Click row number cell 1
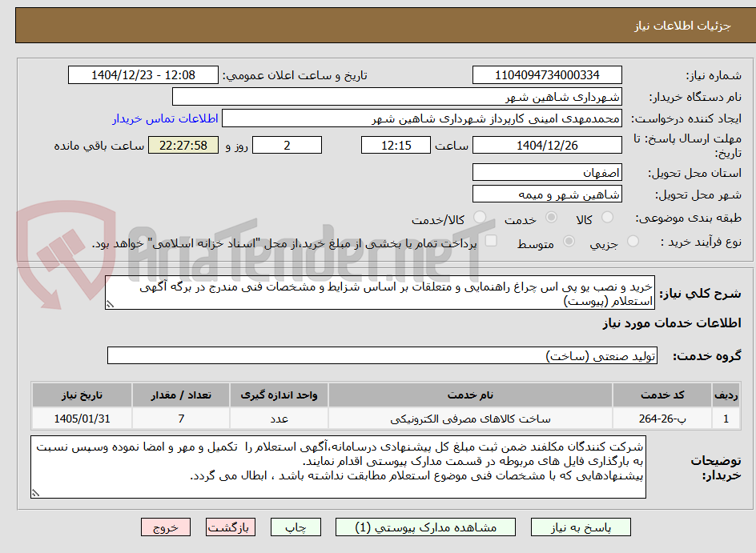Screen dimensions: 756x553 (726, 419)
